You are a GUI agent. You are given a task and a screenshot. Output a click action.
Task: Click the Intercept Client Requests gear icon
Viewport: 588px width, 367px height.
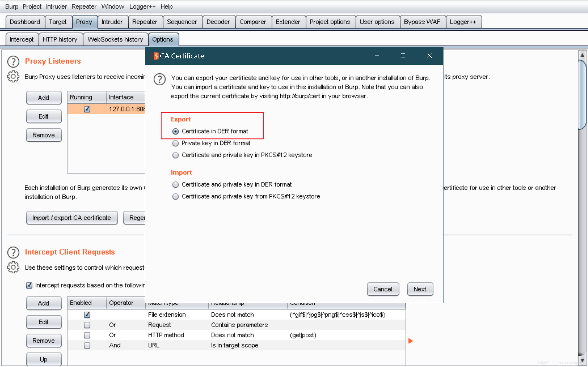[13, 268]
